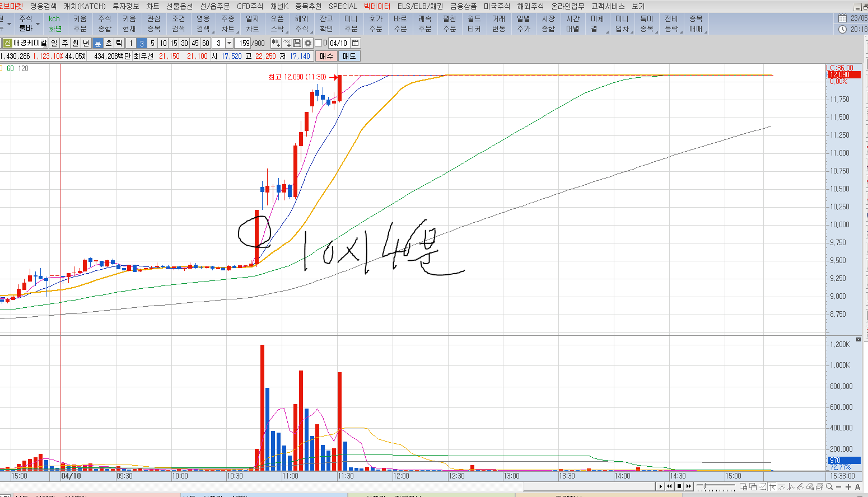
Task: Open the 투자정보 menu
Action: click(126, 6)
